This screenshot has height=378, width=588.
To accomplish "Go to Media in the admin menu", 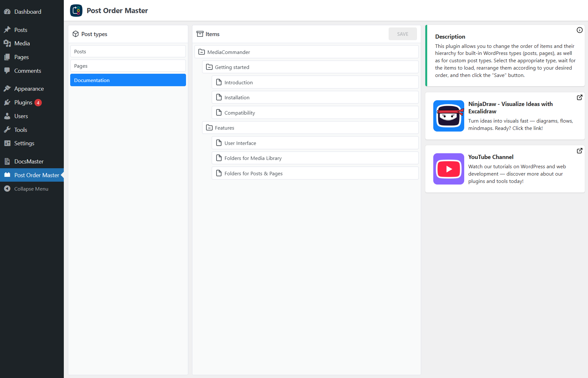I will pos(22,43).
